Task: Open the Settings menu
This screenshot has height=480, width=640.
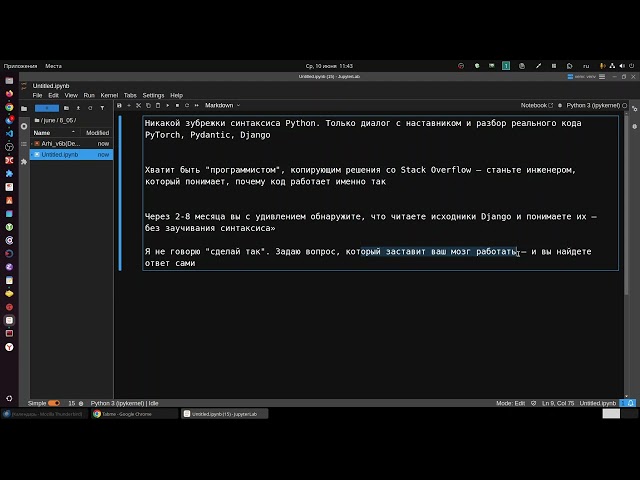Action: tap(153, 95)
